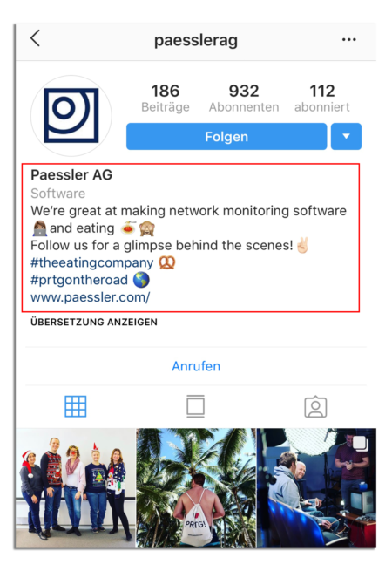Open the three-dots options menu

coord(348,39)
